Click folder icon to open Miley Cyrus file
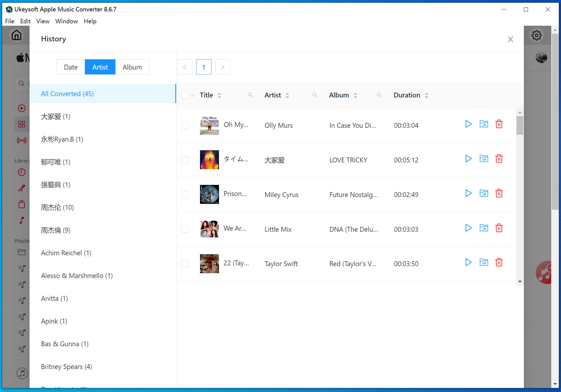561x392 pixels. tap(483, 194)
